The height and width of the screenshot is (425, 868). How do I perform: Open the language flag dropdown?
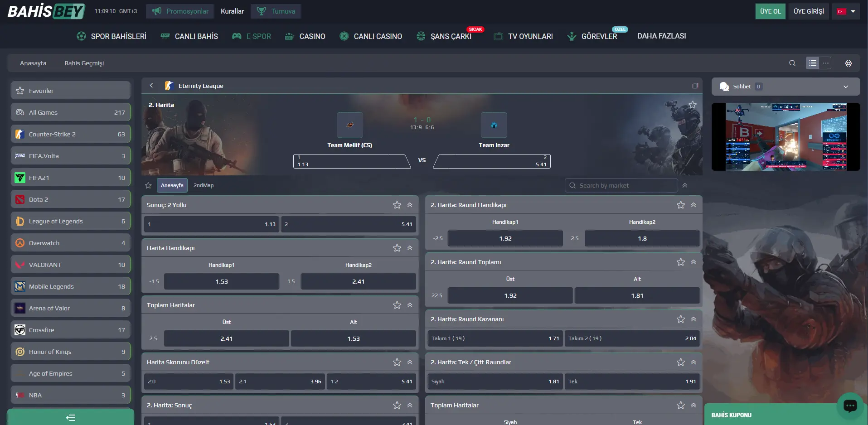tap(846, 11)
